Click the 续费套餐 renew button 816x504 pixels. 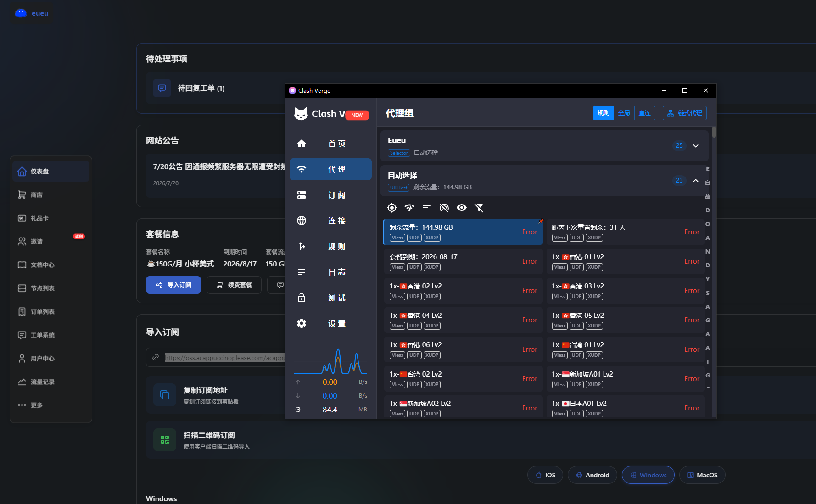point(234,285)
